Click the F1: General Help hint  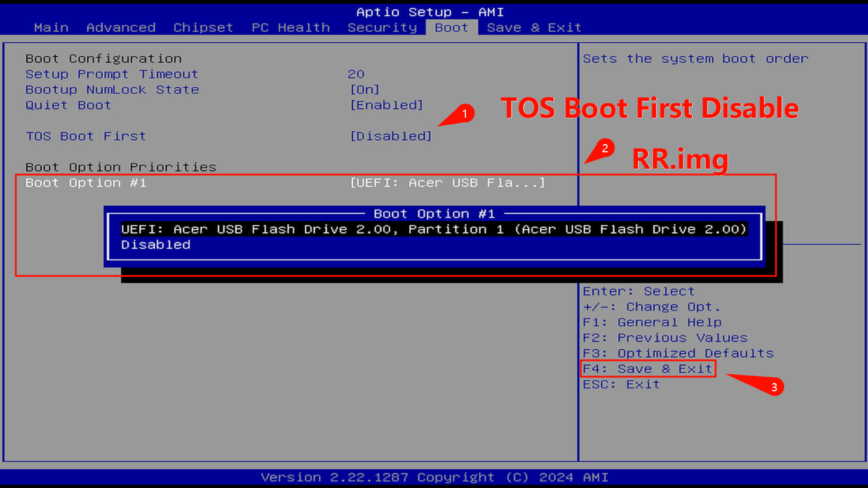(652, 322)
